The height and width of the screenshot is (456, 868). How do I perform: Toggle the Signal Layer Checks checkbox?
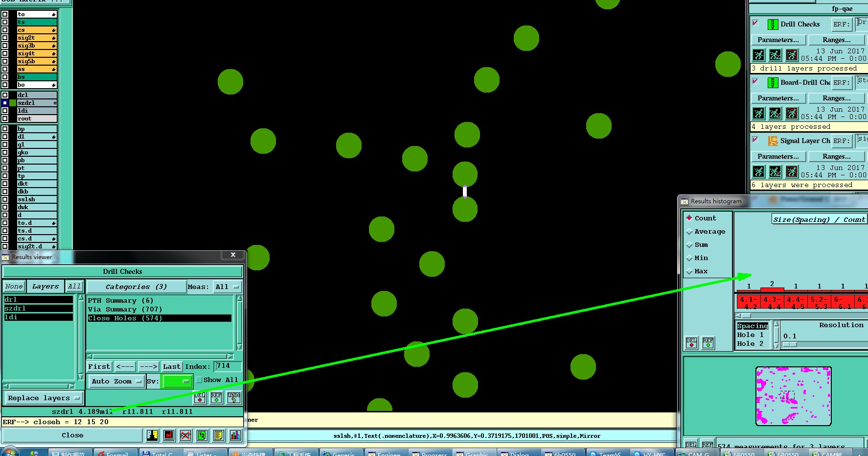[x=755, y=140]
